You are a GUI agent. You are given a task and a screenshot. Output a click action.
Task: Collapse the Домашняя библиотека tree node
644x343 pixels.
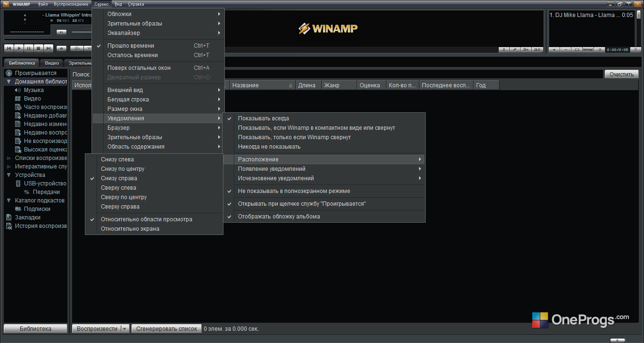click(x=8, y=82)
